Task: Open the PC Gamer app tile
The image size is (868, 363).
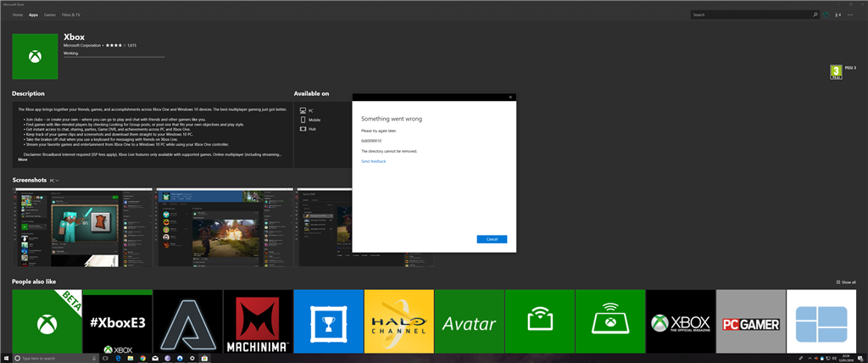Action: point(751,321)
